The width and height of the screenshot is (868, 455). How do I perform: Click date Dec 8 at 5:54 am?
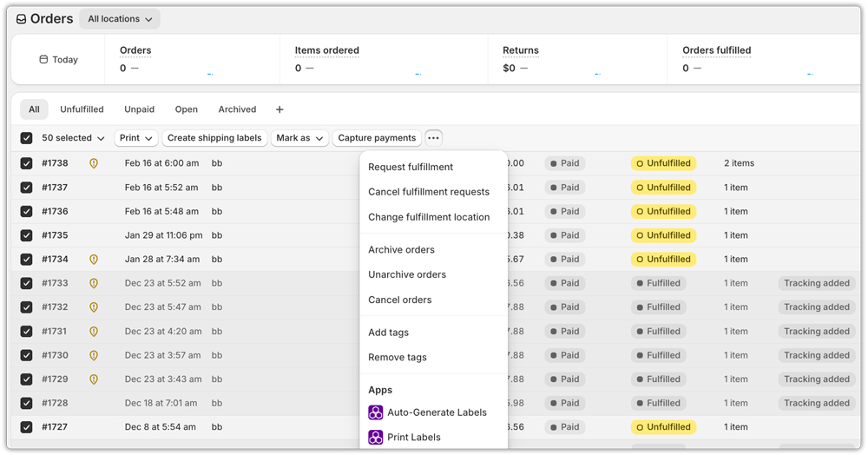pos(160,426)
